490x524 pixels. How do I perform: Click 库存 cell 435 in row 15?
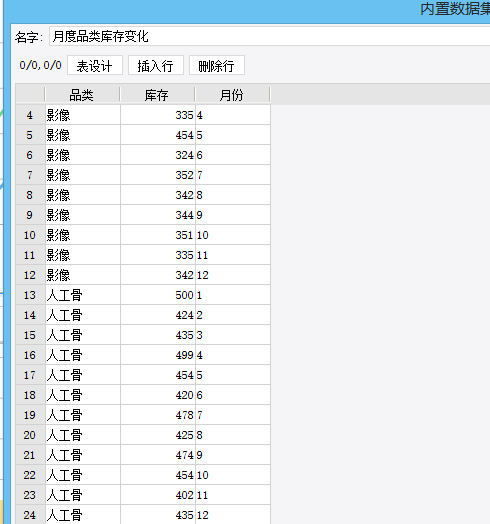pyautogui.click(x=158, y=335)
